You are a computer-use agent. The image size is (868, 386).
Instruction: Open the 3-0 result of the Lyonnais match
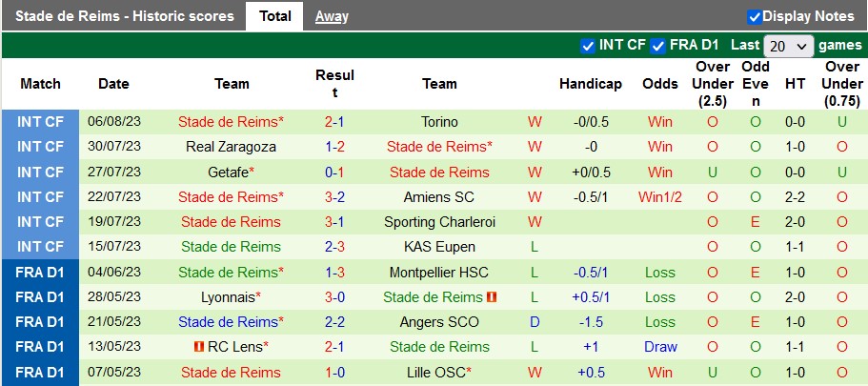[x=334, y=297]
